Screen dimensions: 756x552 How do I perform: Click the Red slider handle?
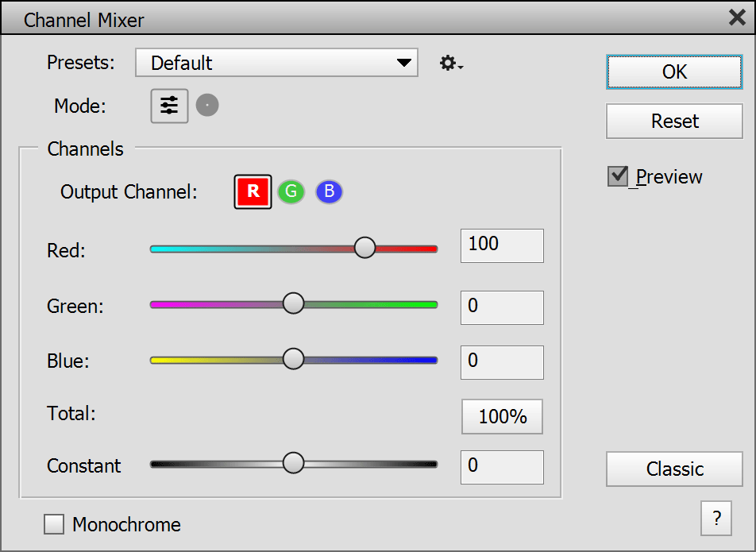[x=364, y=248]
